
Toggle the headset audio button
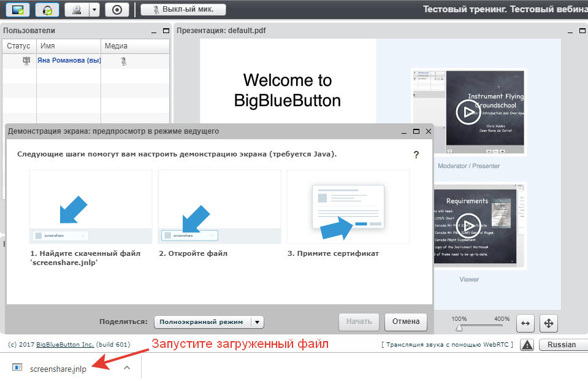47,9
